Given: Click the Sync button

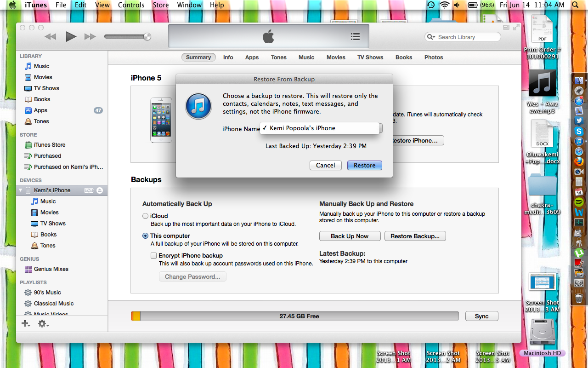Looking at the screenshot, I should coord(482,316).
